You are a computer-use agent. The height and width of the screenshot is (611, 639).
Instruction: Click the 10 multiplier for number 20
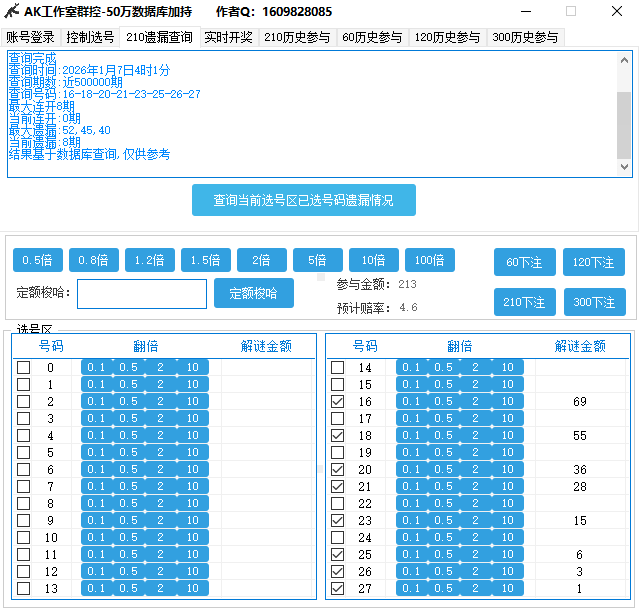508,469
